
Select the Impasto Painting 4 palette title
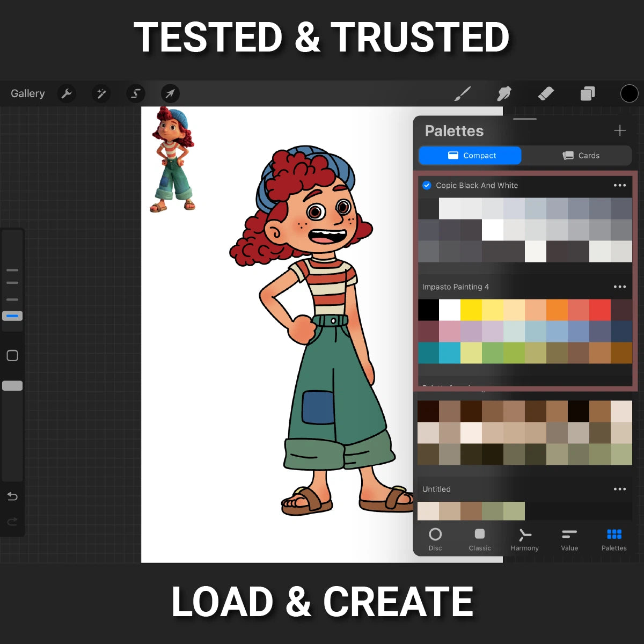click(x=456, y=287)
